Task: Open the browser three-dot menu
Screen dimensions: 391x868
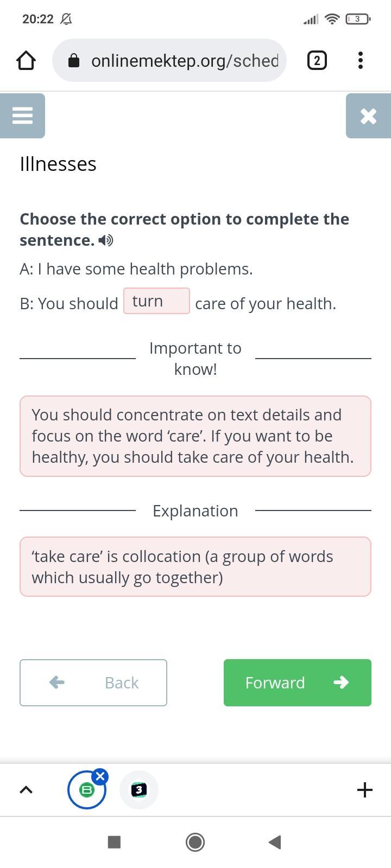Action: point(361,60)
